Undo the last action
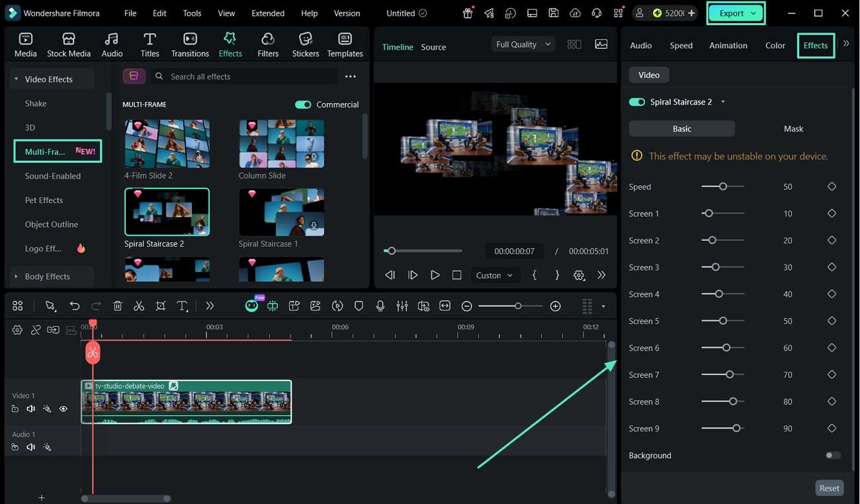This screenshot has height=504, width=860. pyautogui.click(x=75, y=306)
